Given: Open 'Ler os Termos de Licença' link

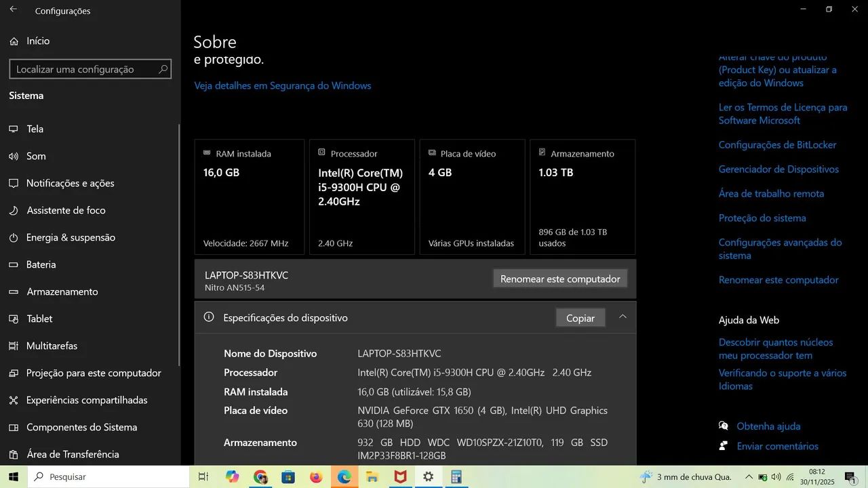Looking at the screenshot, I should 783,114.
